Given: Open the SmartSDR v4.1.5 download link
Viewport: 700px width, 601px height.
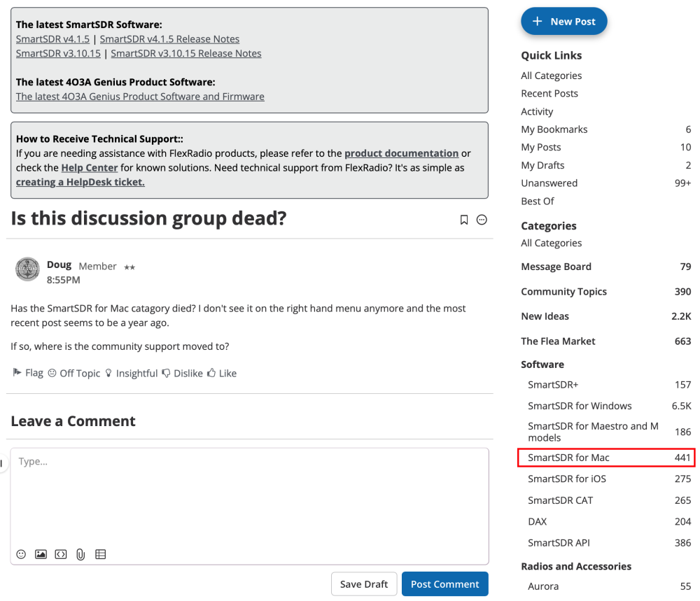Looking at the screenshot, I should click(52, 39).
